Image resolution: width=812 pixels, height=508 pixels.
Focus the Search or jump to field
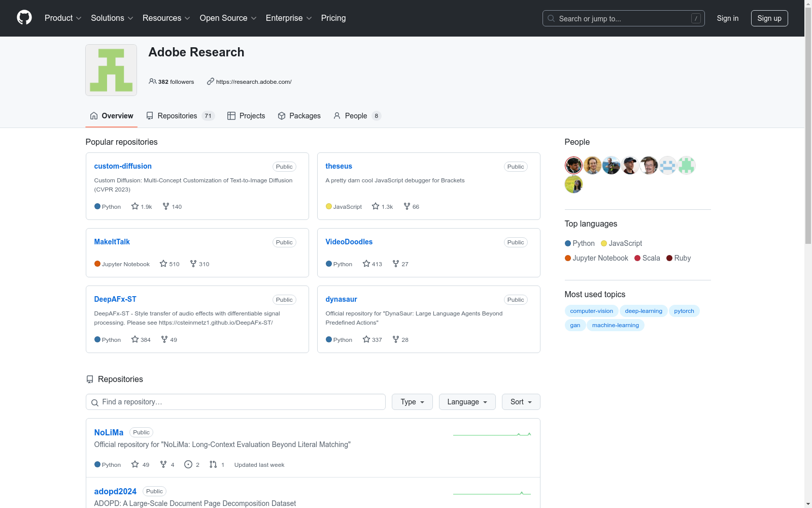[x=624, y=18]
